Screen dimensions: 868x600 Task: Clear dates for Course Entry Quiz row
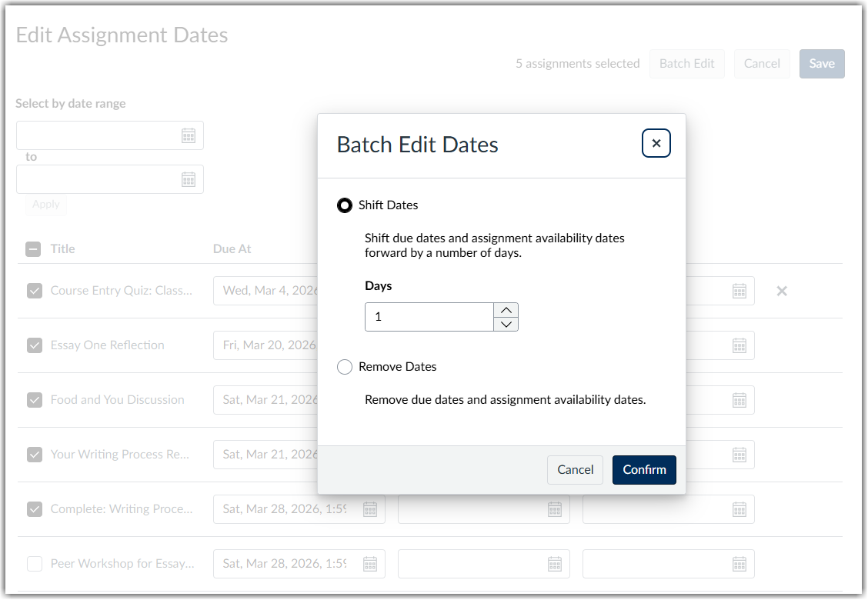pos(782,291)
